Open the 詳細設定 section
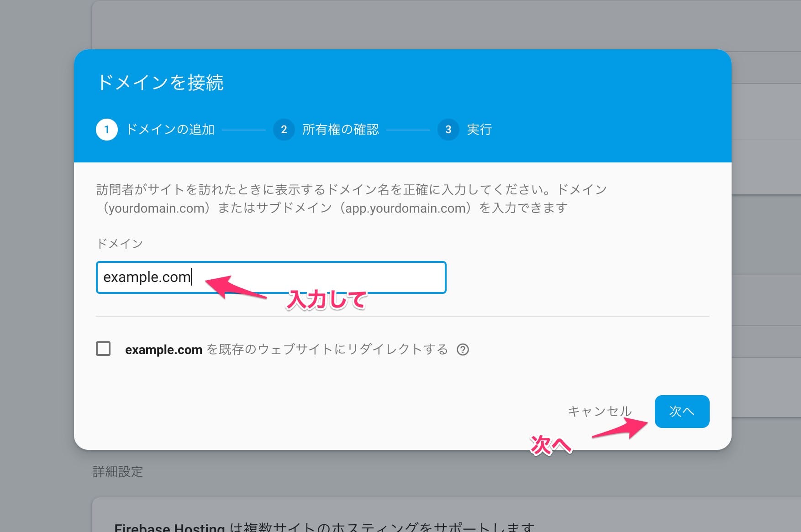Viewport: 801px width, 532px height. (117, 472)
